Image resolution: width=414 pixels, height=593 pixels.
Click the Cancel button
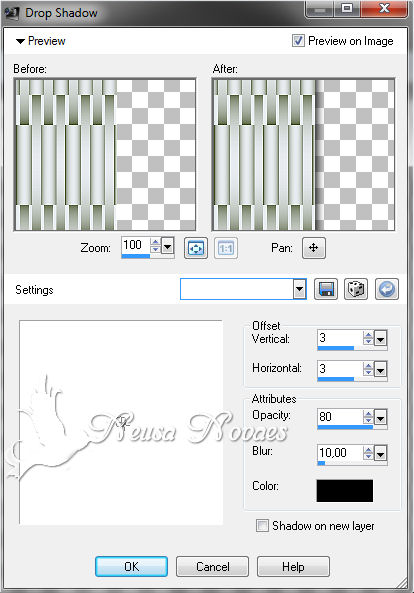212,566
